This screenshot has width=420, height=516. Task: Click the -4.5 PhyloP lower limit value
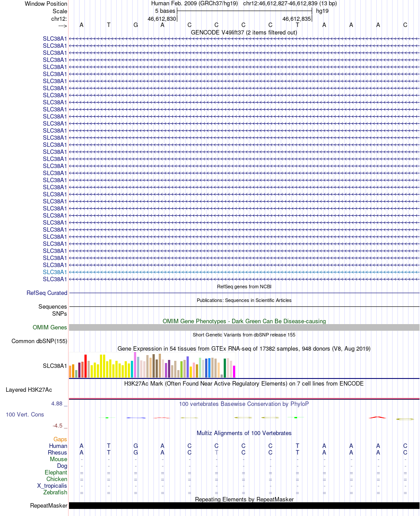57,426
